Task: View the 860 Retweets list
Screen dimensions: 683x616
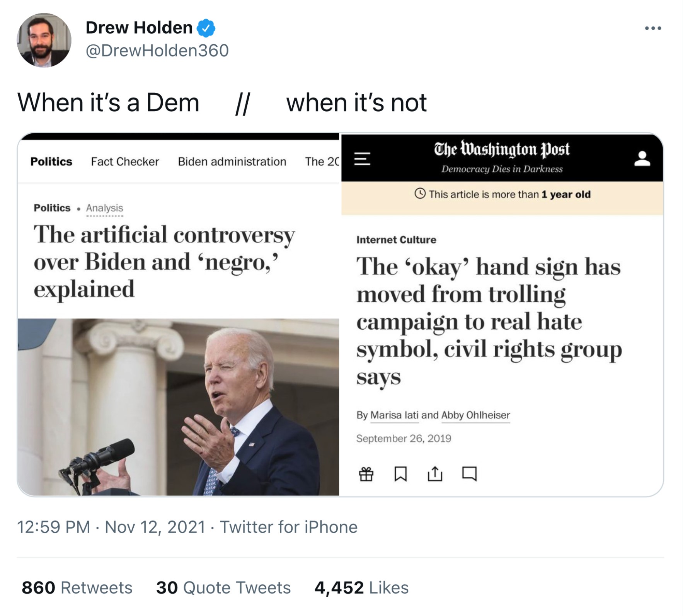Action: [77, 587]
